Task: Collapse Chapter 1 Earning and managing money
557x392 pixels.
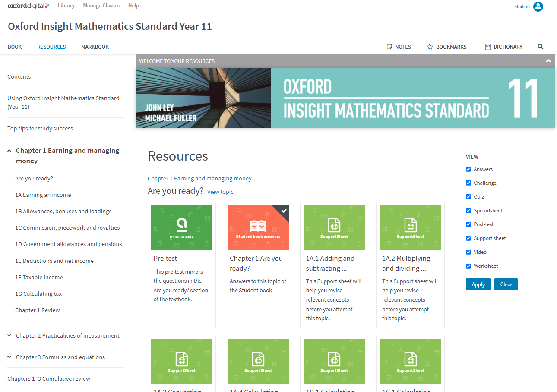Action: pyautogui.click(x=9, y=151)
